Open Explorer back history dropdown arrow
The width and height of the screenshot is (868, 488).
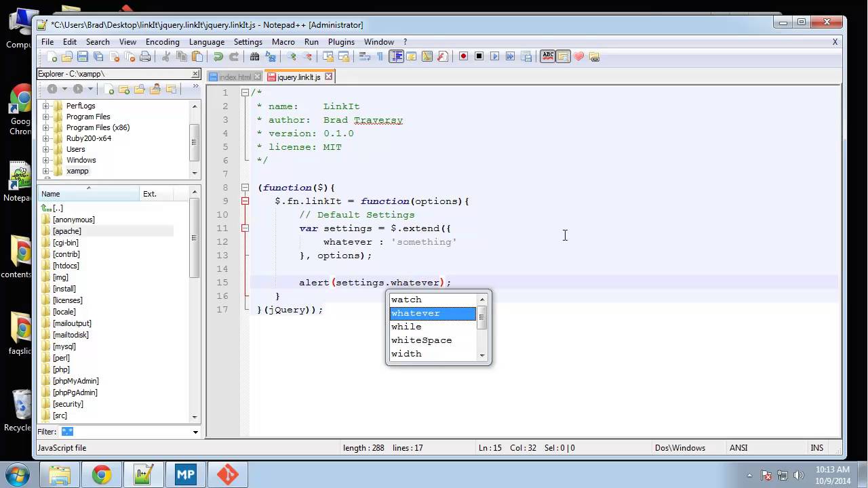pos(64,89)
